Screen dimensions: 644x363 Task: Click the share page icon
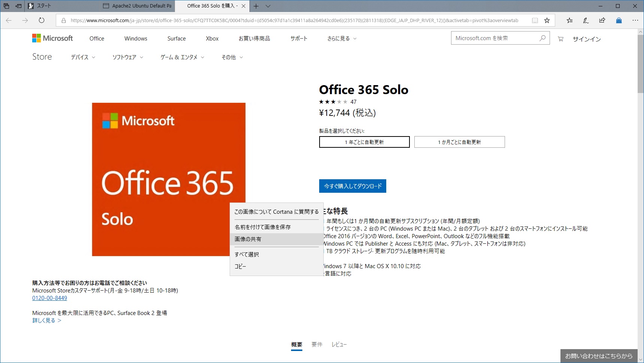(602, 21)
